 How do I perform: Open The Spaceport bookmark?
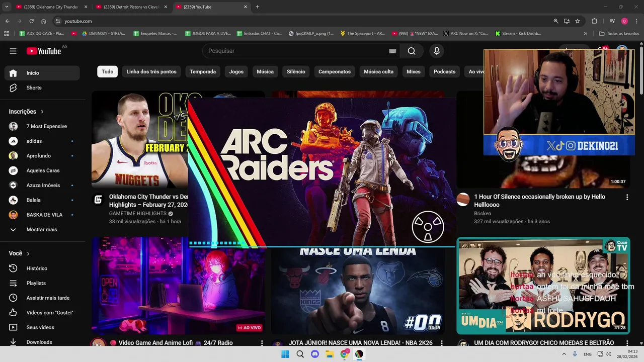point(362,34)
